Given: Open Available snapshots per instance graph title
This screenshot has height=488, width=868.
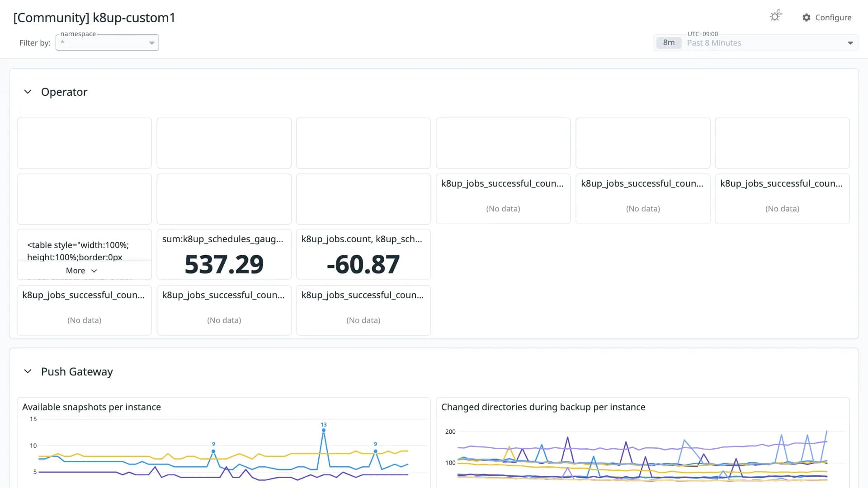Looking at the screenshot, I should (x=91, y=407).
